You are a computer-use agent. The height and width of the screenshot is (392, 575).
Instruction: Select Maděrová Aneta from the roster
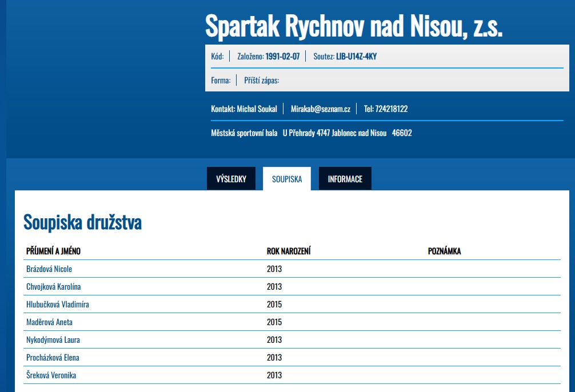click(49, 322)
